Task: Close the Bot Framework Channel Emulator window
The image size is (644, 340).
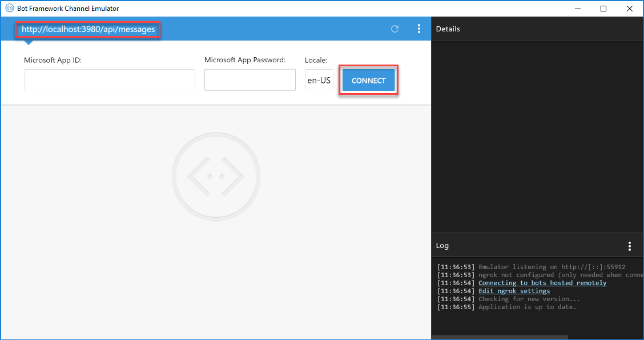Action: pos(630,8)
